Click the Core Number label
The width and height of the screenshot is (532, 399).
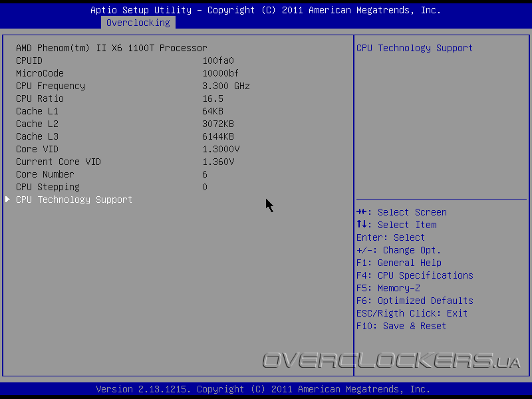tap(45, 174)
